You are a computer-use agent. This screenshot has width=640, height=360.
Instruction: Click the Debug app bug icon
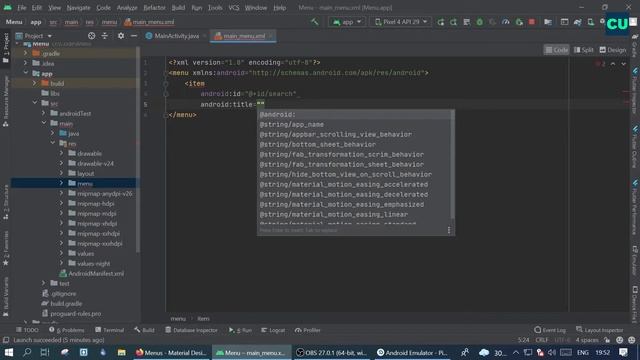(480, 22)
